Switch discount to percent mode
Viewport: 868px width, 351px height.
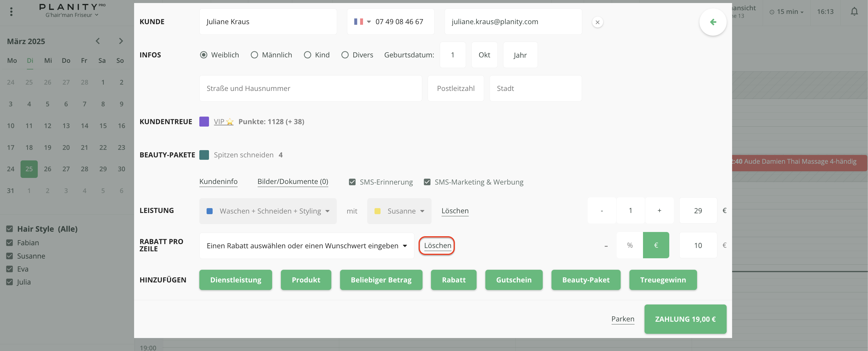pyautogui.click(x=629, y=245)
